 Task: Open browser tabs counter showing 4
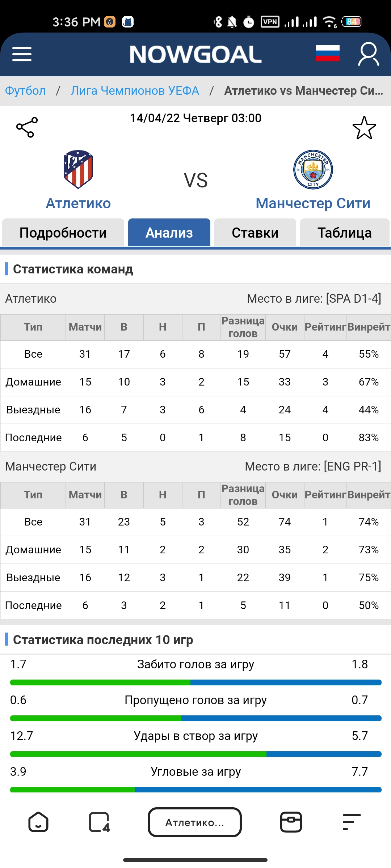point(99,822)
